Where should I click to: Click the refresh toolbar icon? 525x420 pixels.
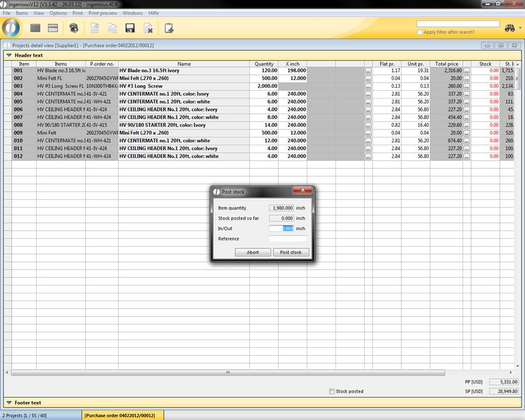pyautogui.click(x=74, y=28)
